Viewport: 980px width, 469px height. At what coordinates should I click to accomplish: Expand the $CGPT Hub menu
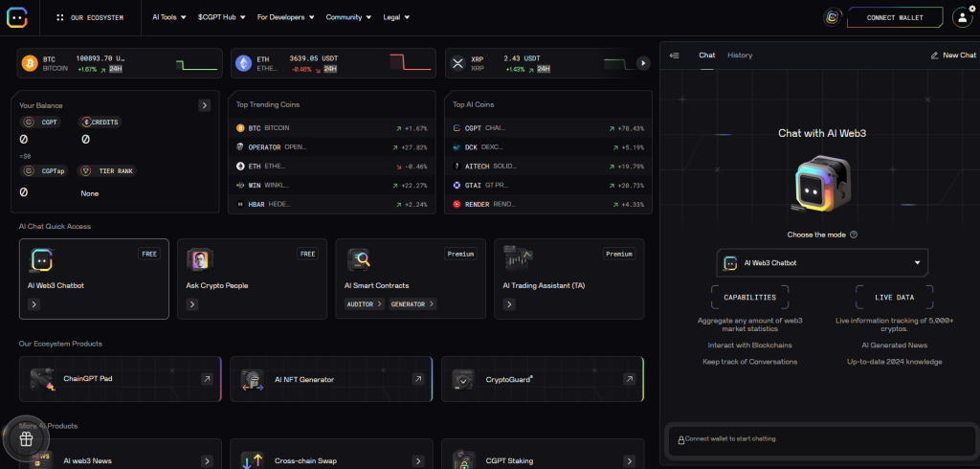[222, 17]
